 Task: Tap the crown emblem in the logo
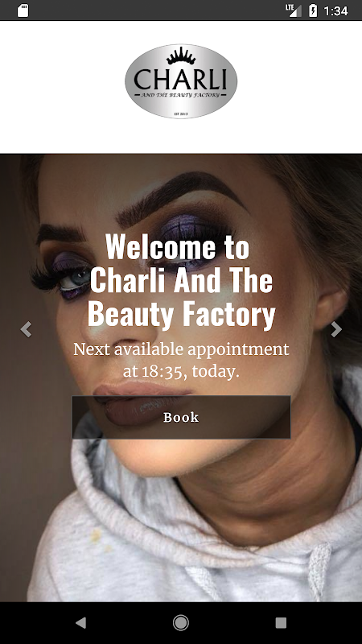[x=181, y=56]
